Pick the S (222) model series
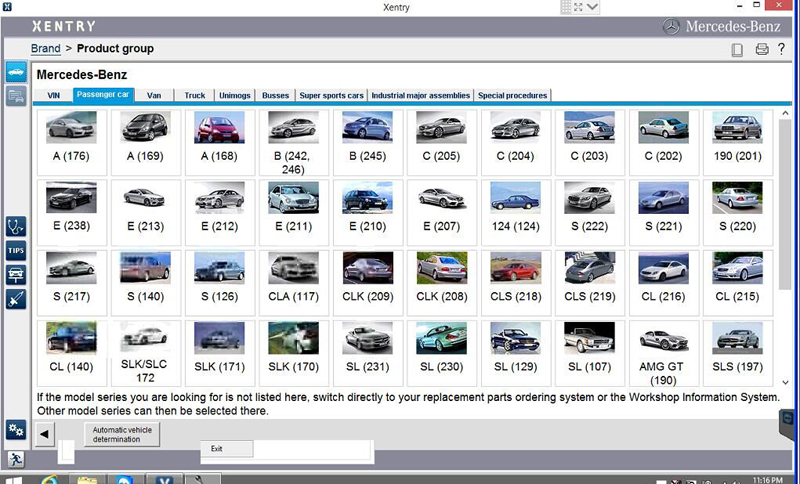This screenshot has width=800, height=484. [589, 213]
